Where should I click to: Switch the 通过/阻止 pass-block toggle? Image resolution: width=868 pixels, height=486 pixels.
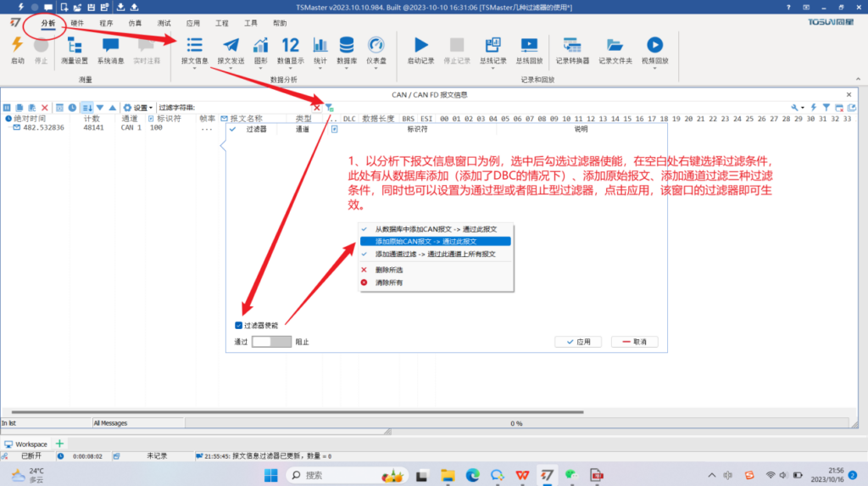pos(271,342)
